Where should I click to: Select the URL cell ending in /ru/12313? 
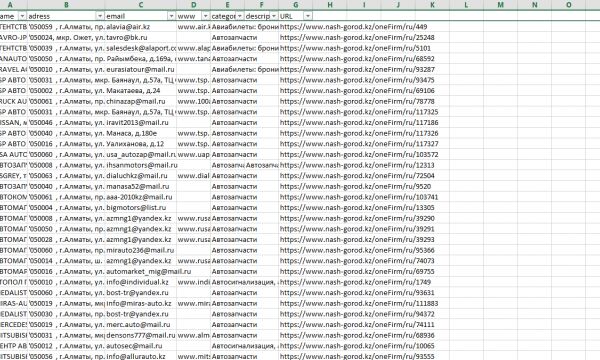pos(296,165)
